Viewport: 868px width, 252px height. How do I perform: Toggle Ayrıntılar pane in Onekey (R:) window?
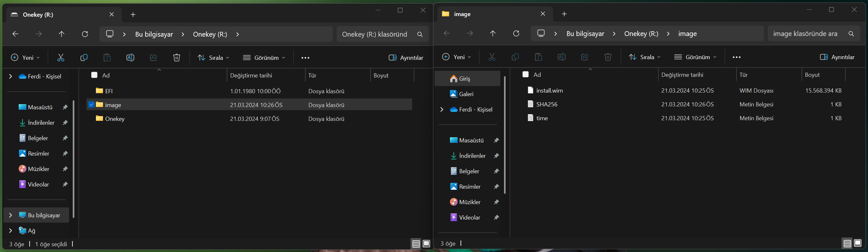pos(406,58)
